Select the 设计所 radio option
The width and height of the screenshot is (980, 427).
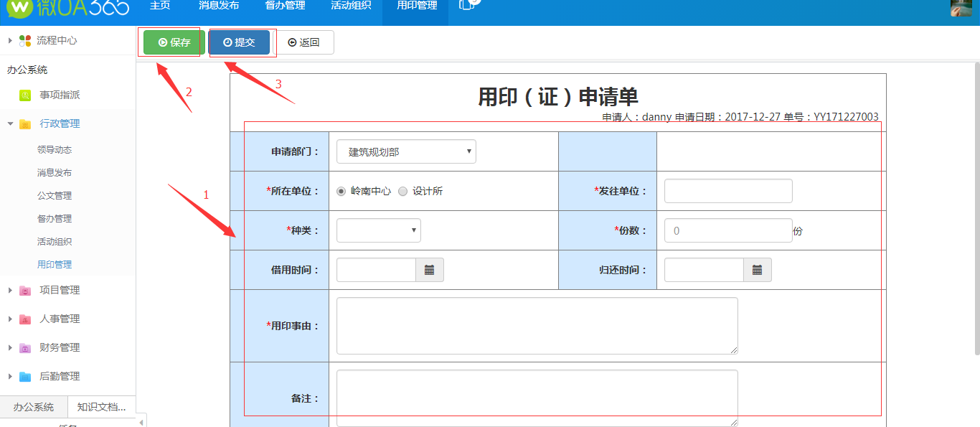coord(402,192)
